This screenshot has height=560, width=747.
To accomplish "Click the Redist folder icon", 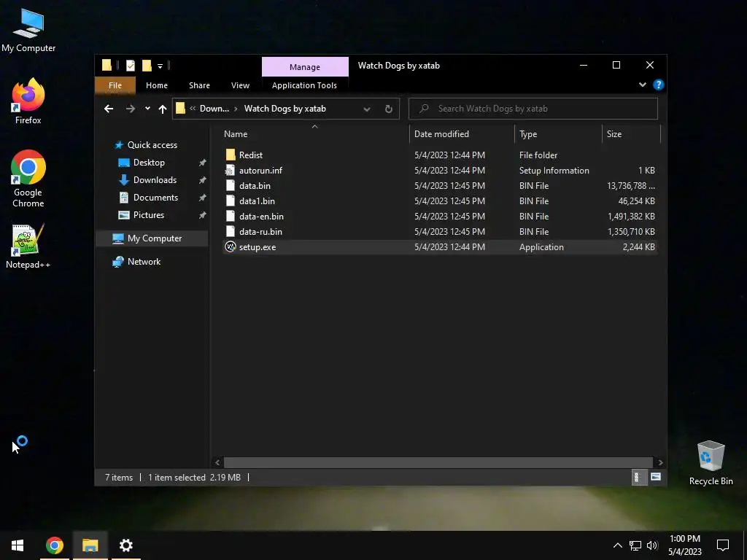I will click(x=231, y=155).
